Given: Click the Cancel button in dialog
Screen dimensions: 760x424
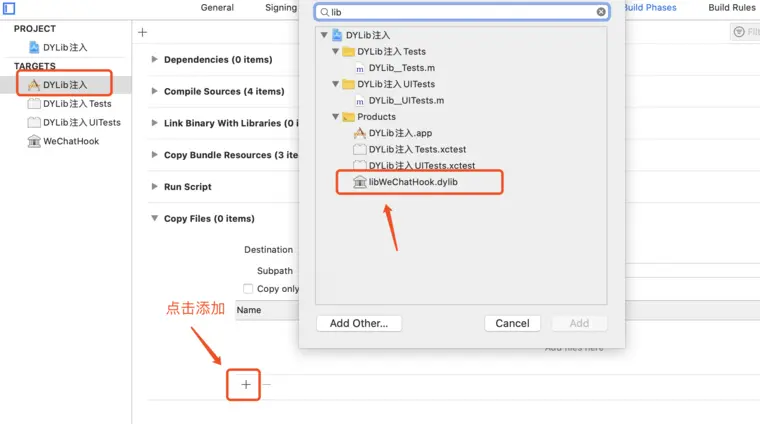Looking at the screenshot, I should pyautogui.click(x=512, y=323).
